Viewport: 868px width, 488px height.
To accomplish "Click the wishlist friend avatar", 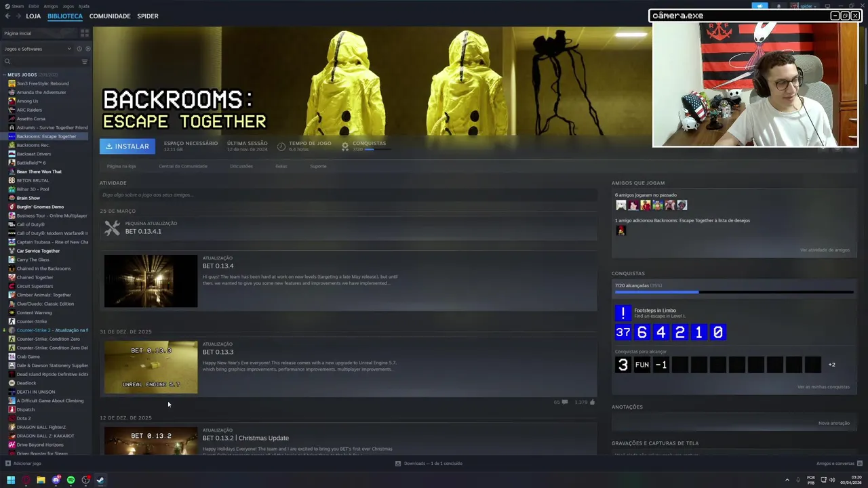I will click(620, 230).
